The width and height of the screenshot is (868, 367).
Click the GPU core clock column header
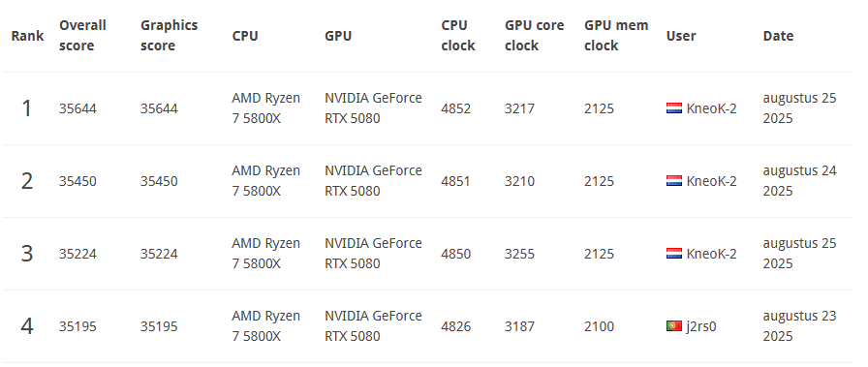[534, 36]
